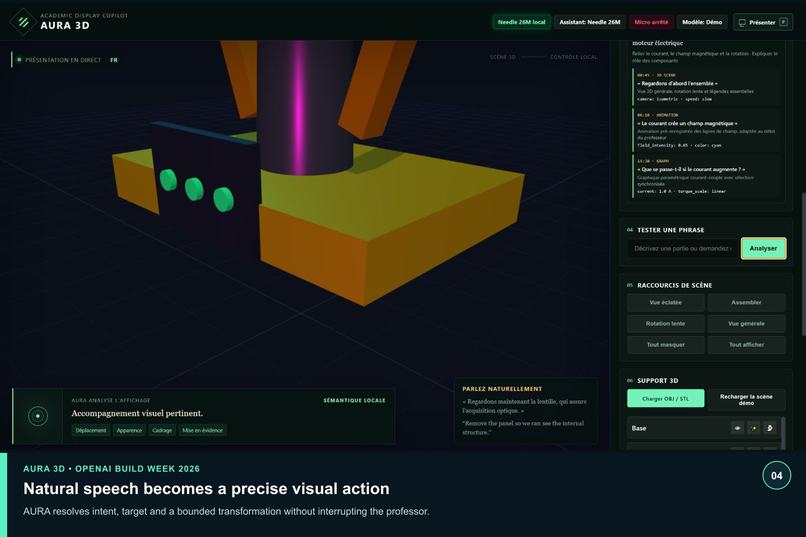This screenshot has height=537, width=806.
Task: Click the Scène 3D label
Action: tap(502, 57)
